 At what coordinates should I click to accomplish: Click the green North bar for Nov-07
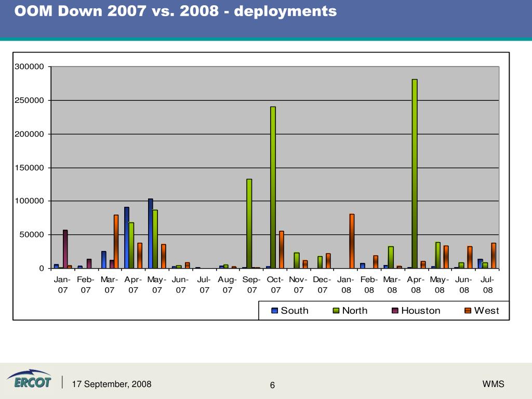tap(297, 260)
